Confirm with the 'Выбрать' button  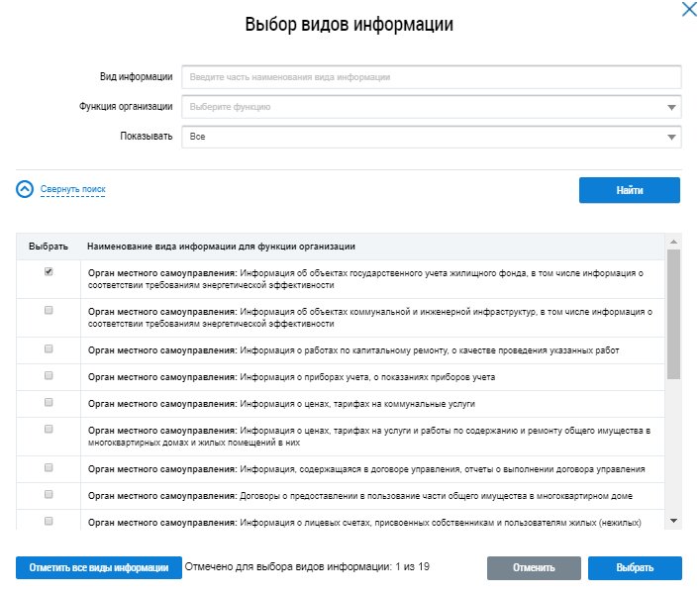635,568
